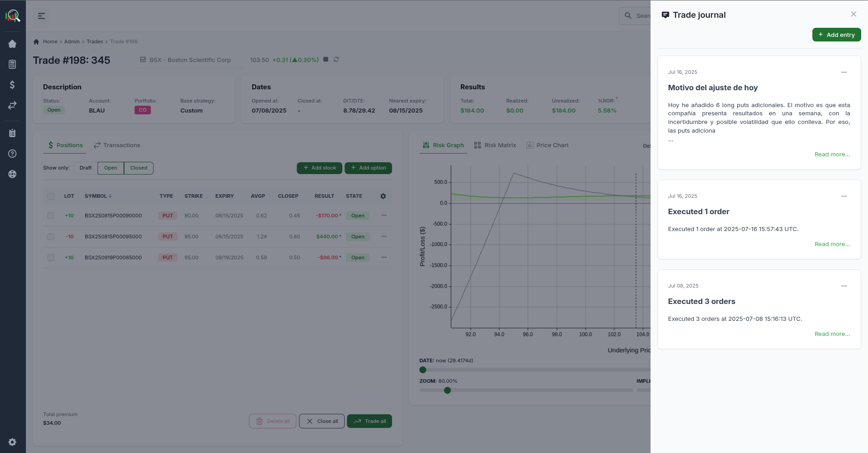The image size is (868, 453).
Task: Check the row checkbox for symbol BSX250815P00090000
Action: click(51, 216)
